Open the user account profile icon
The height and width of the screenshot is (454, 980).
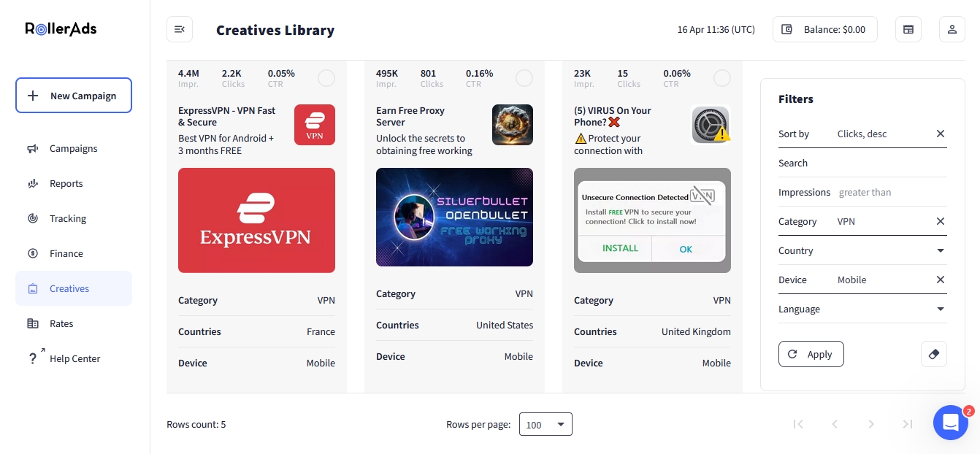click(x=952, y=29)
